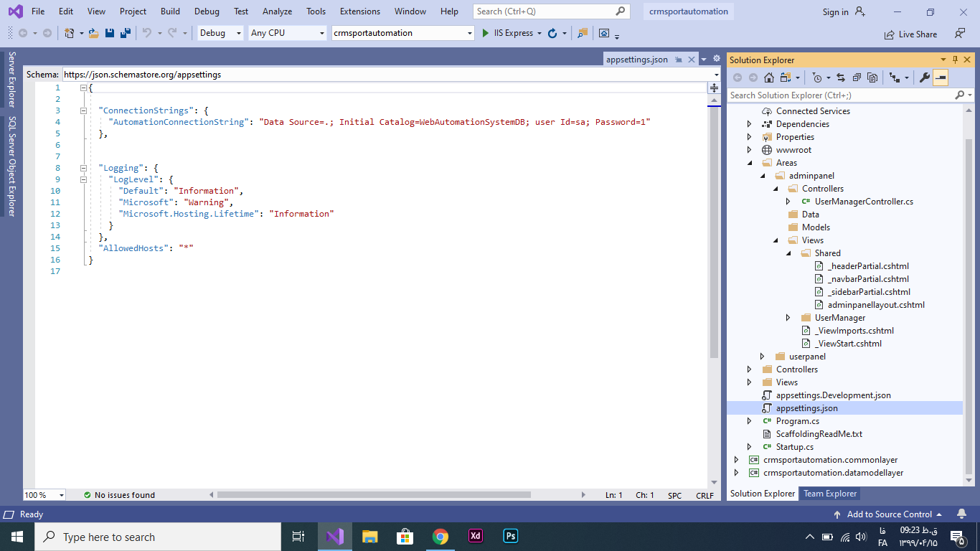Click the Solution Explorer search magnifier icon

click(960, 95)
